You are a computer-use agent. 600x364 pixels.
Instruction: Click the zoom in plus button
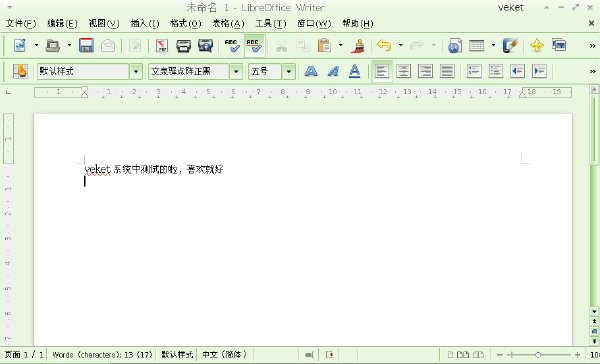(x=577, y=355)
